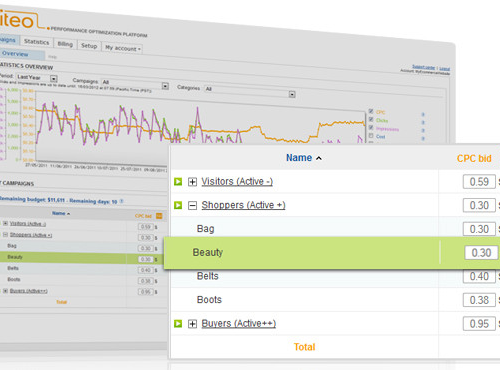Toggle the Clicks chart series checkbox
The width and height of the screenshot is (500, 378).
[x=371, y=119]
